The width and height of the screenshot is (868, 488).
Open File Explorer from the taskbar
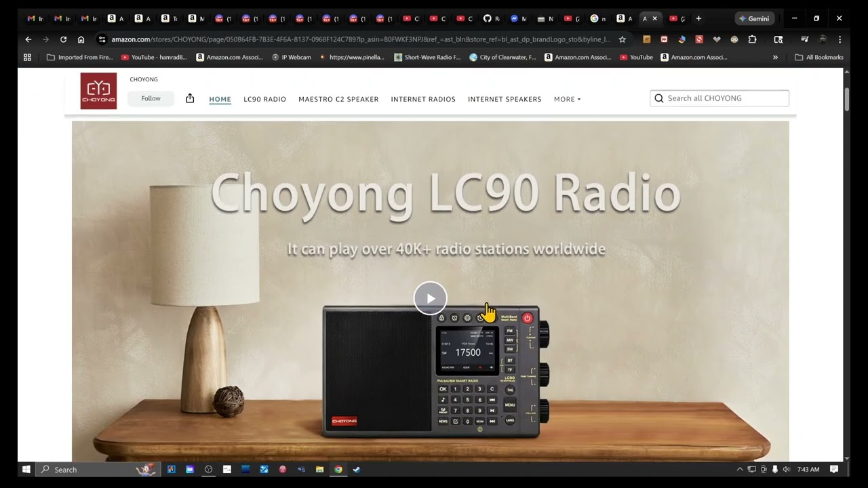(x=319, y=469)
